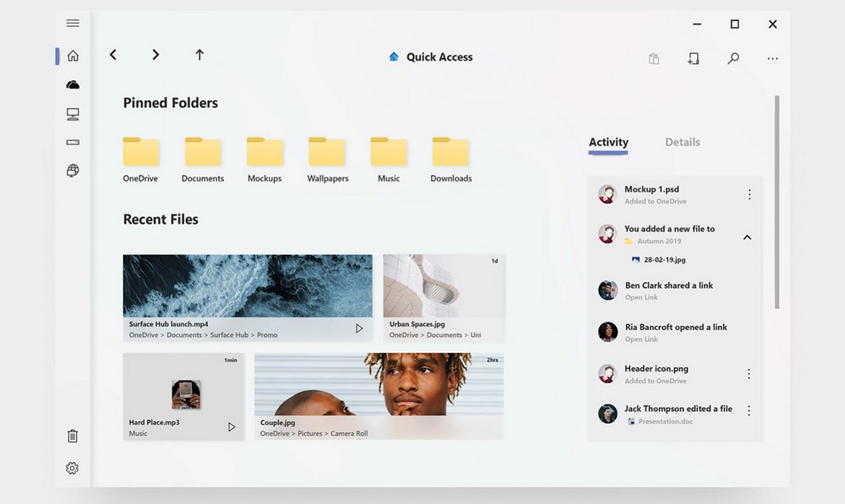Switch to the Activity tab
The width and height of the screenshot is (845, 504).
[x=608, y=143]
